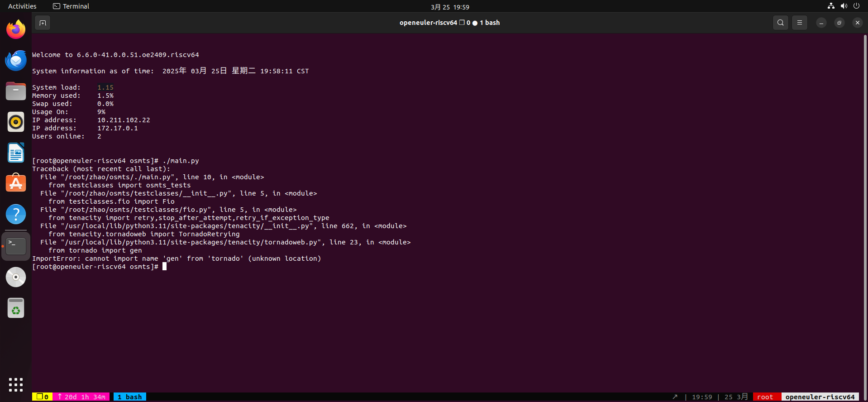
Task: Open LibreOffice Writer from dock
Action: [x=16, y=153]
